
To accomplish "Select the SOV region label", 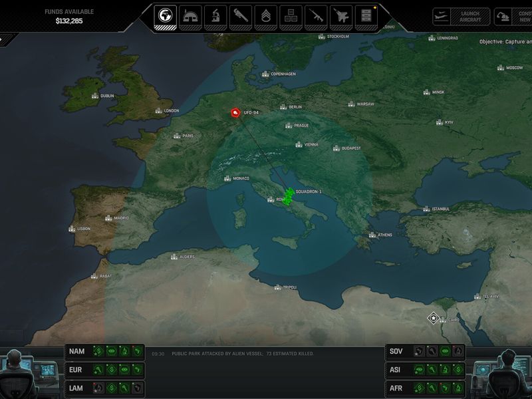I will [396, 351].
